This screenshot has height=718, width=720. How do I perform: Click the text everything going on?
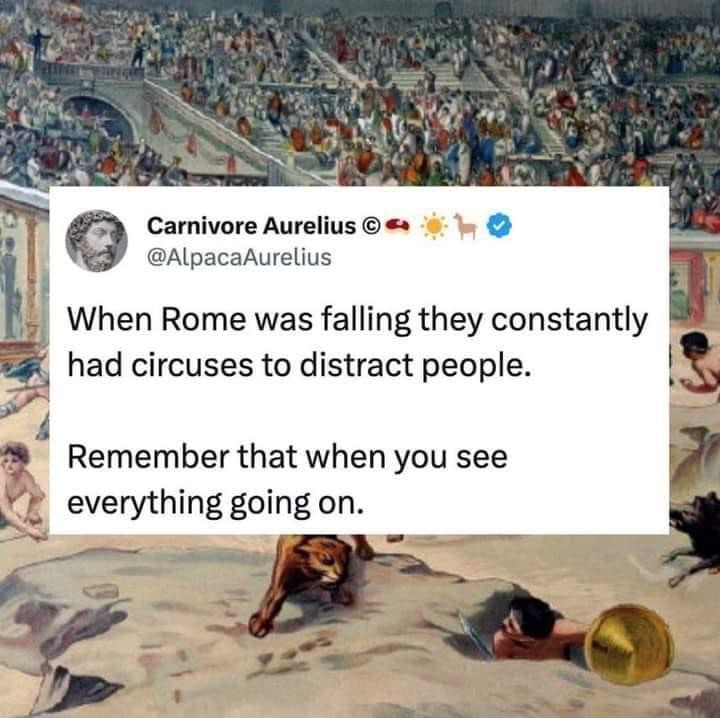pyautogui.click(x=215, y=504)
